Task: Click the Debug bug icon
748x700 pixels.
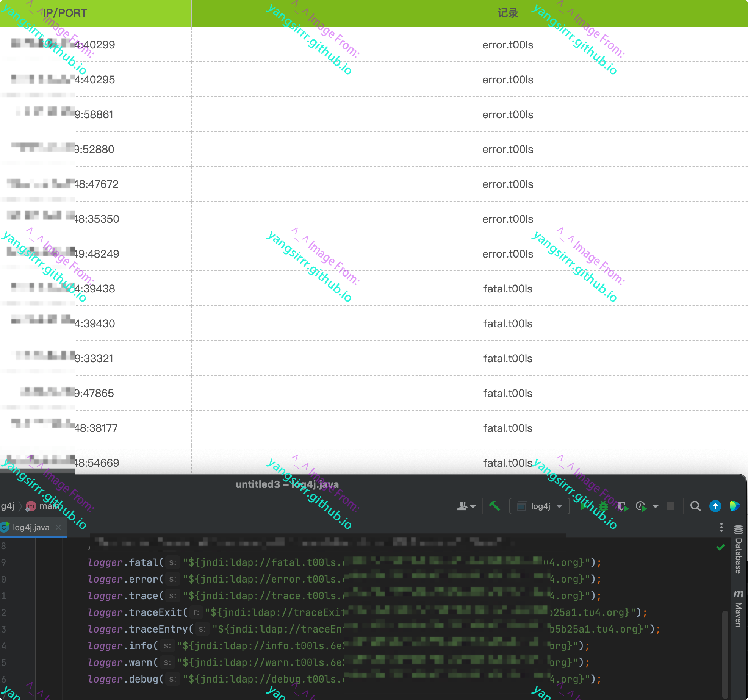Action: [603, 506]
